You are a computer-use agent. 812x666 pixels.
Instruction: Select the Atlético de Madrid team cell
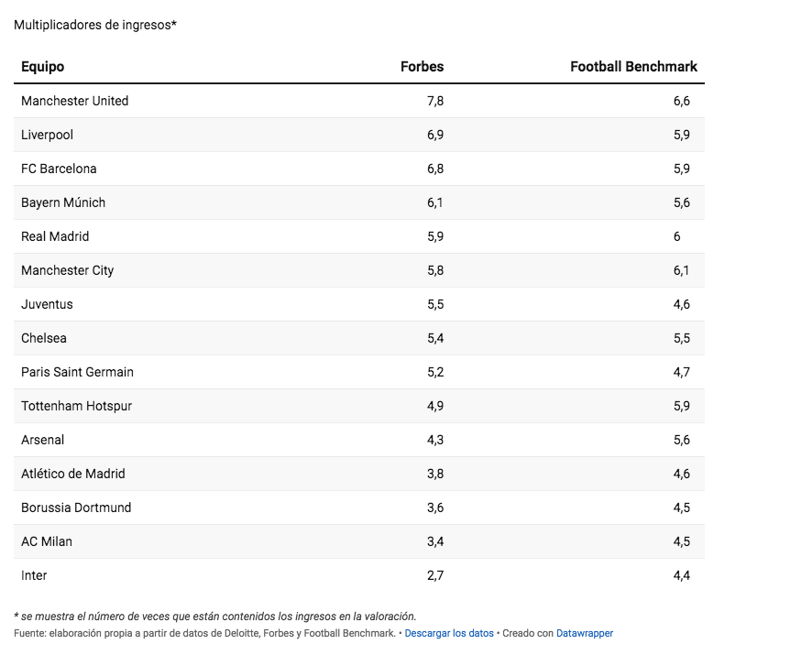tap(73, 474)
